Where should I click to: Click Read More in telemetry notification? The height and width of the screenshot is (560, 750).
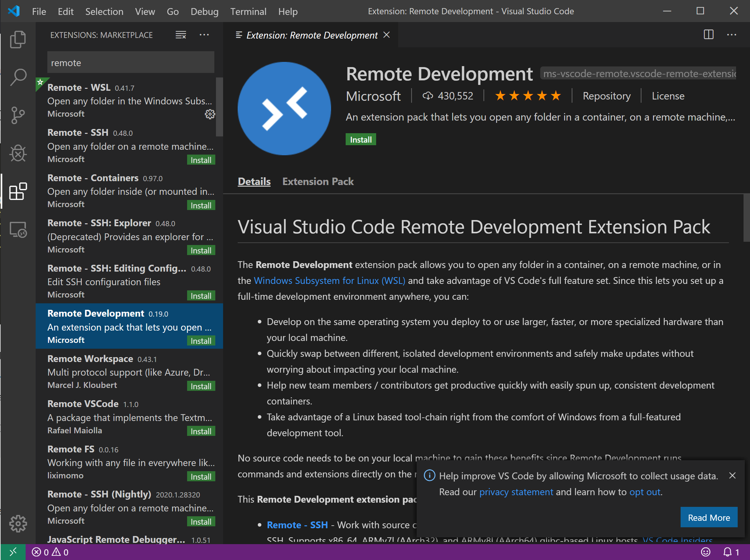708,517
